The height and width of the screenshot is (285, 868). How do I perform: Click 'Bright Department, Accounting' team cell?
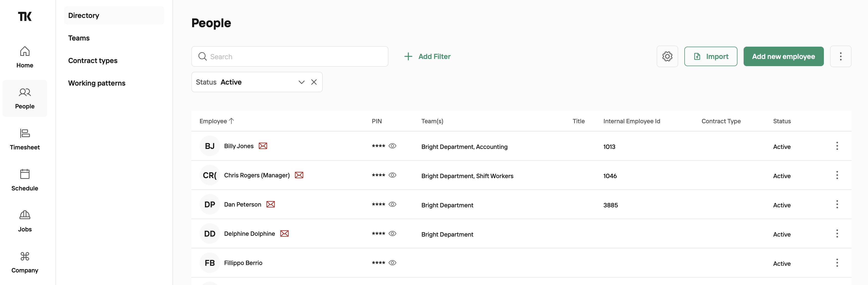pos(464,147)
